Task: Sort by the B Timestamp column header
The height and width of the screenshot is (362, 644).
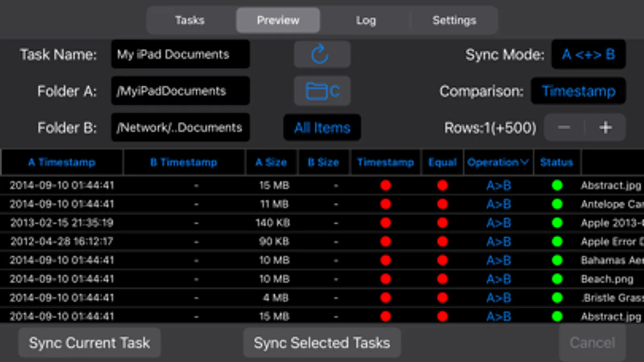Action: (x=184, y=162)
